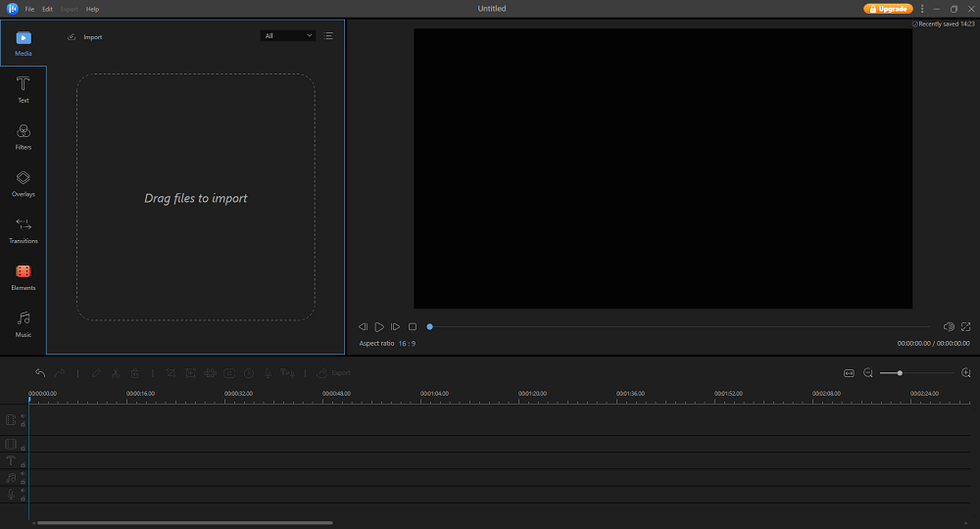Open the File menu
This screenshot has width=980, height=529.
29,9
